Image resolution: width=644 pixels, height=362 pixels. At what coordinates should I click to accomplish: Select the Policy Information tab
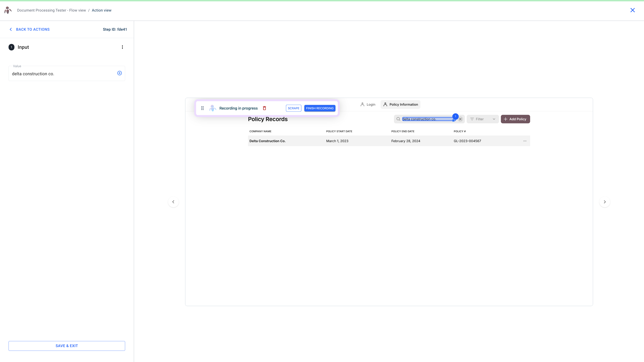(x=400, y=104)
